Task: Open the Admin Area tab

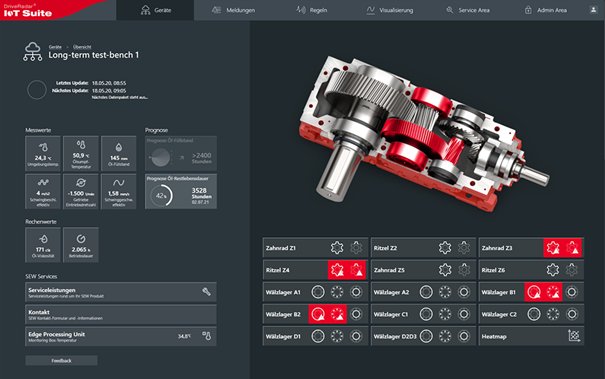Action: point(546,10)
